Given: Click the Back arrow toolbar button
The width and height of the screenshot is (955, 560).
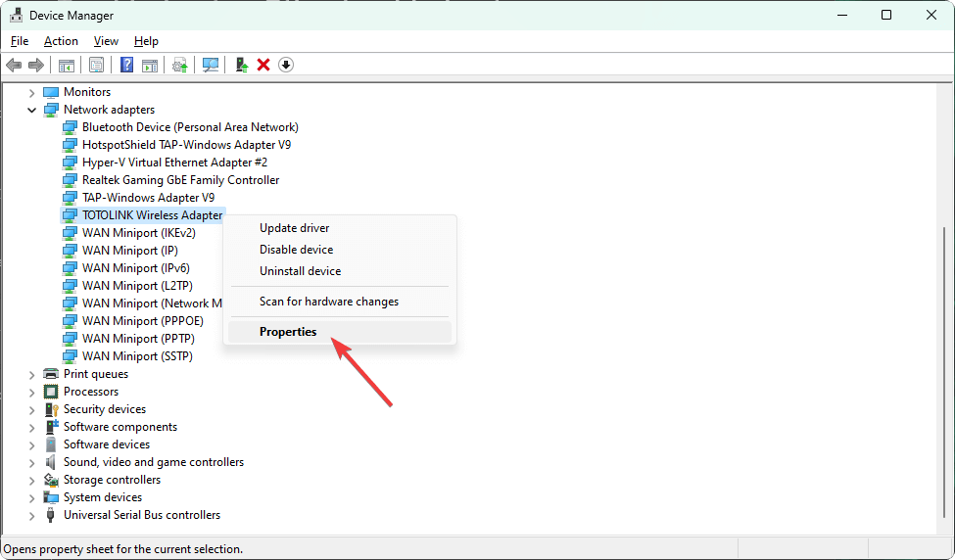Looking at the screenshot, I should [14, 65].
